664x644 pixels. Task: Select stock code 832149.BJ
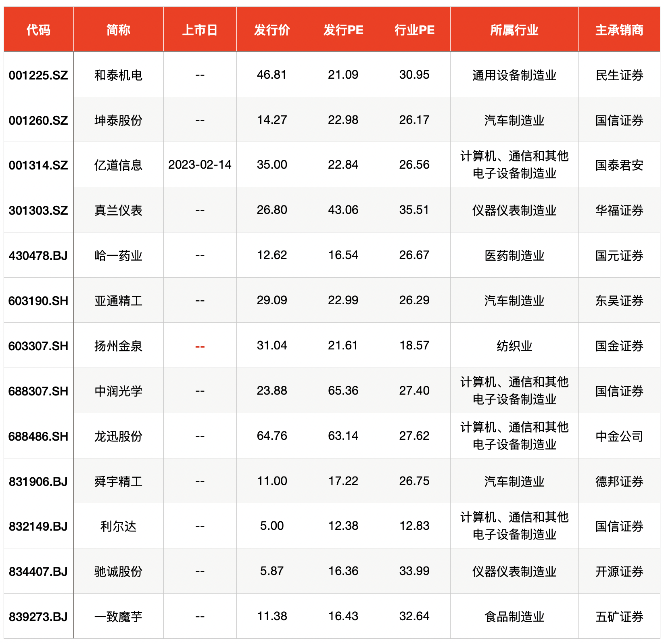tap(38, 526)
